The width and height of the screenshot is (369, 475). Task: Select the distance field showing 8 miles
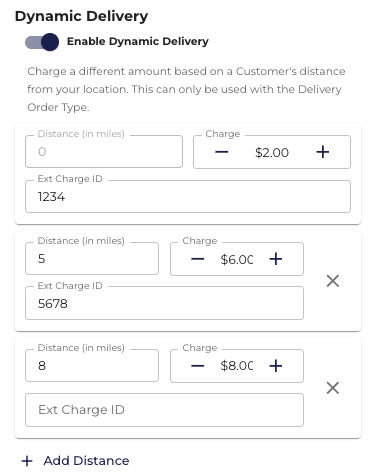(92, 366)
